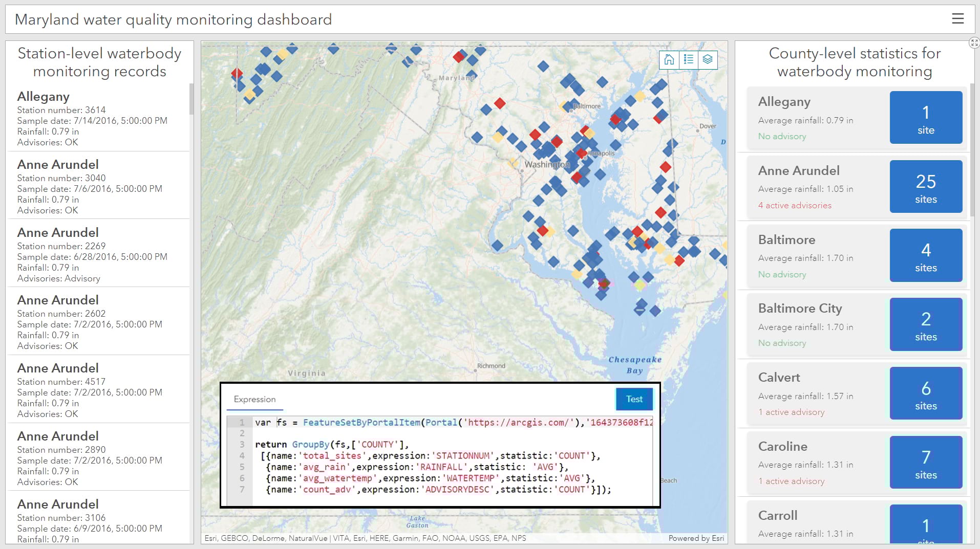
Task: Open the dashboard hamburger menu
Action: (x=957, y=19)
